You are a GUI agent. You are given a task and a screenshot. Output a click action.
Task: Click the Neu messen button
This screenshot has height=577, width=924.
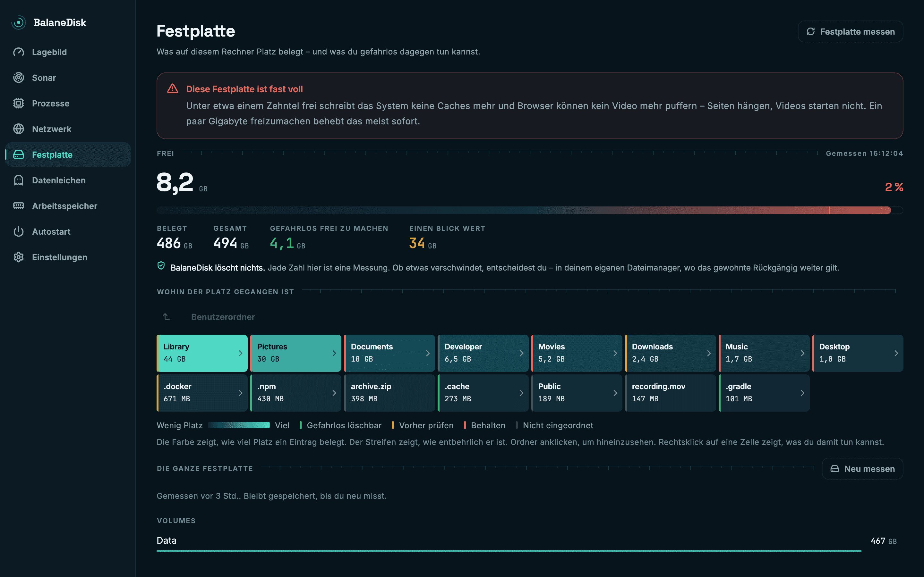click(862, 469)
